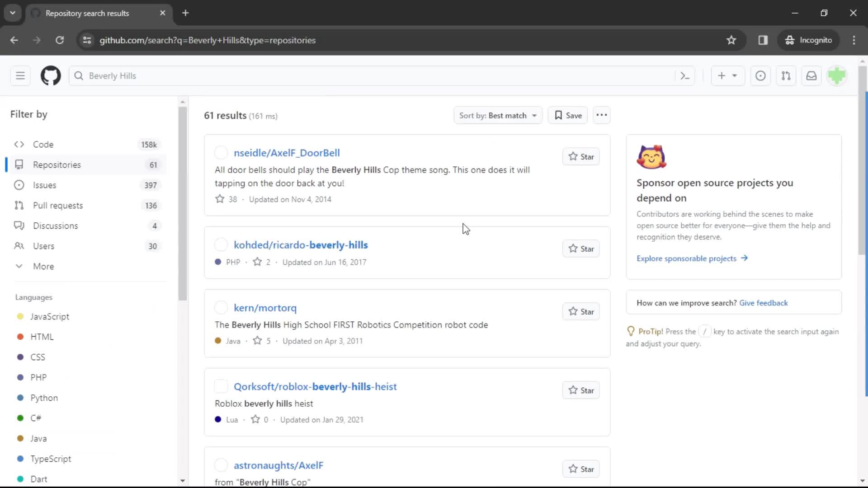868x488 pixels.
Task: Select the Repositories filter
Action: click(x=86, y=165)
